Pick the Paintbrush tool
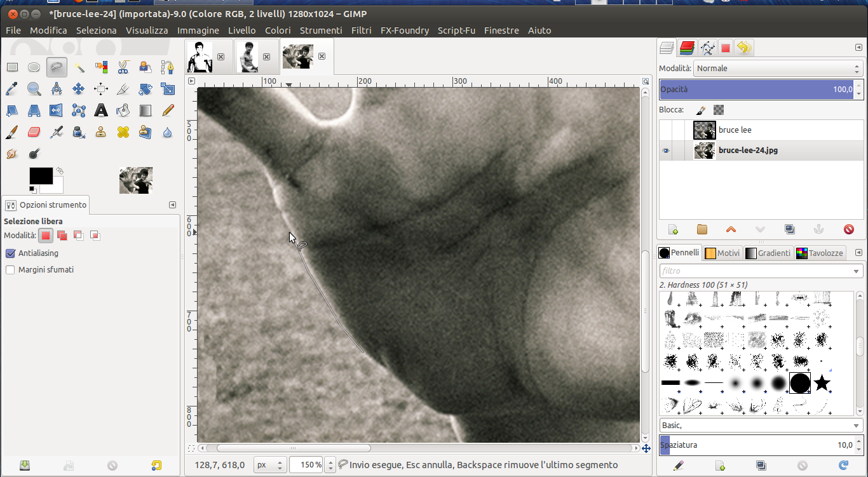Image resolution: width=868 pixels, height=477 pixels. pos(12,132)
